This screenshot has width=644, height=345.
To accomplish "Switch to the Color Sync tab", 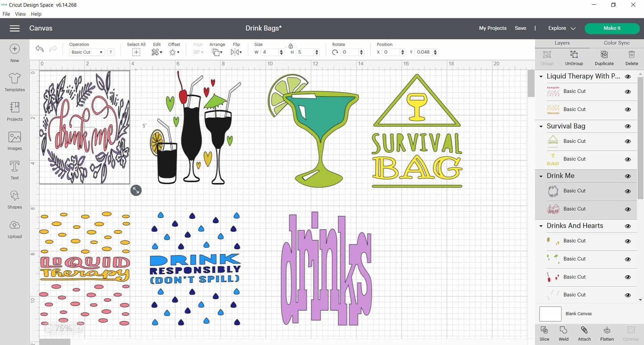I will pos(616,43).
